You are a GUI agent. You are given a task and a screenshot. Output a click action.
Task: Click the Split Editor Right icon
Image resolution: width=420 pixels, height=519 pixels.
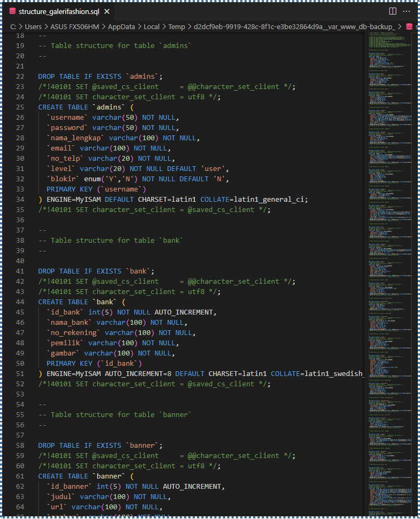392,11
